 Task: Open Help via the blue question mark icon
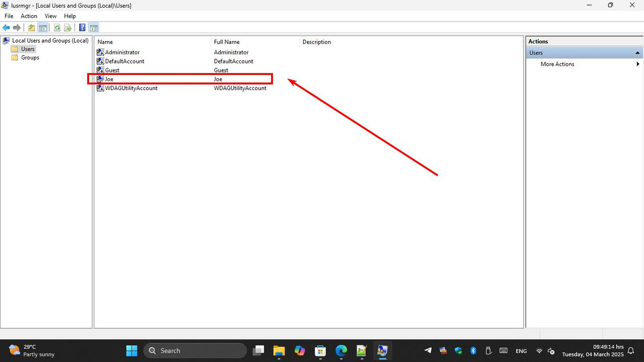click(83, 28)
